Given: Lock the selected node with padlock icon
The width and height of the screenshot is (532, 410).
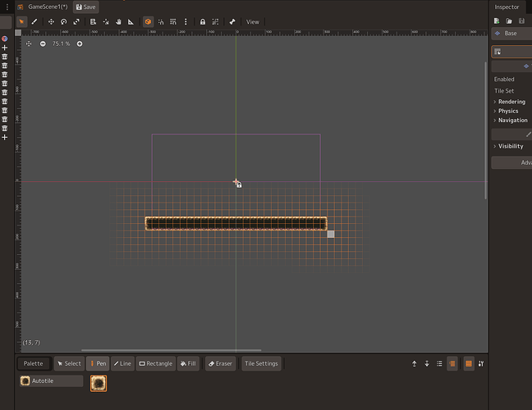Looking at the screenshot, I should [x=203, y=22].
